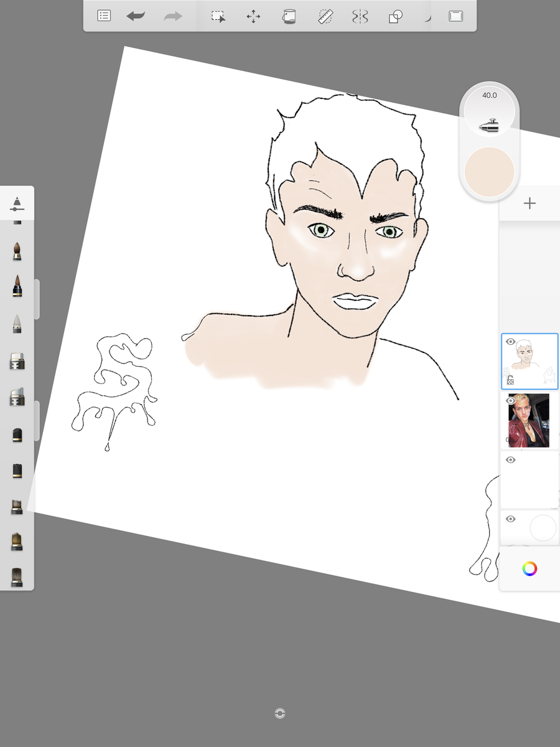The width and height of the screenshot is (560, 747).
Task: Toggle full screen UI mode
Action: tap(456, 16)
